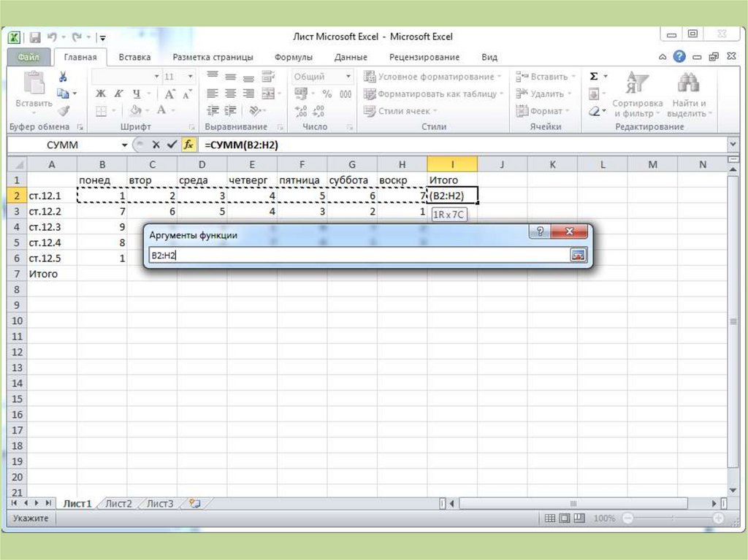748x560 pixels.
Task: Open the Общий number format dropdown
Action: click(348, 77)
